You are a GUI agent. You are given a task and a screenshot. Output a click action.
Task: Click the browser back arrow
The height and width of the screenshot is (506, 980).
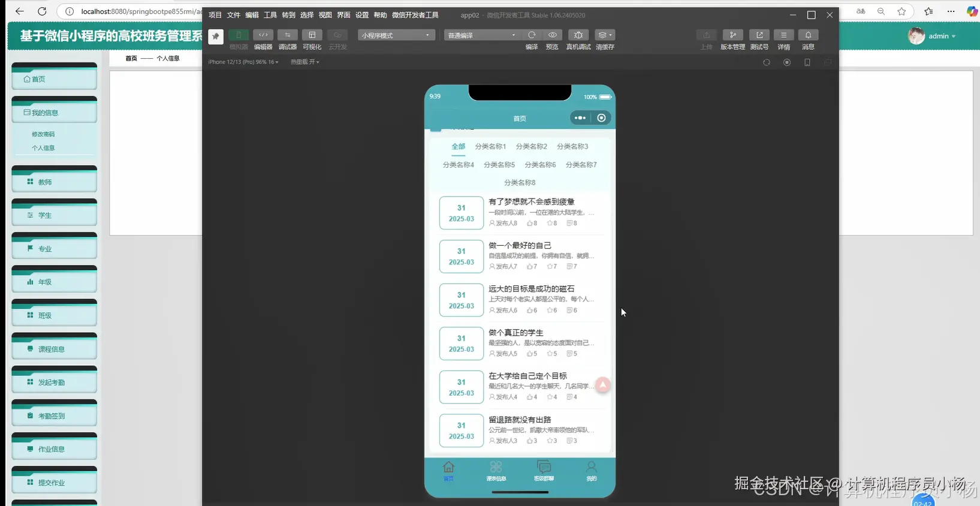(x=19, y=11)
